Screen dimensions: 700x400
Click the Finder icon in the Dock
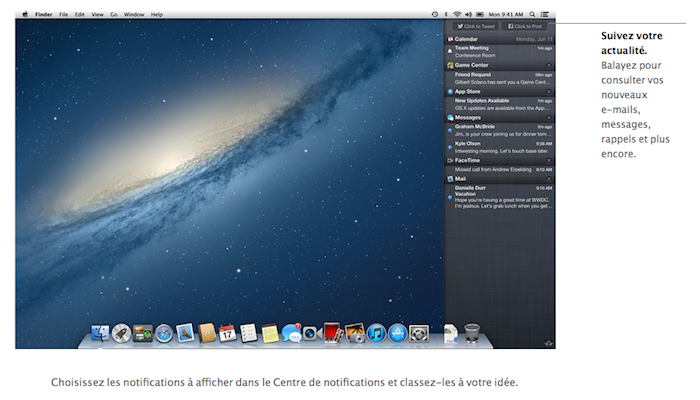(x=99, y=333)
